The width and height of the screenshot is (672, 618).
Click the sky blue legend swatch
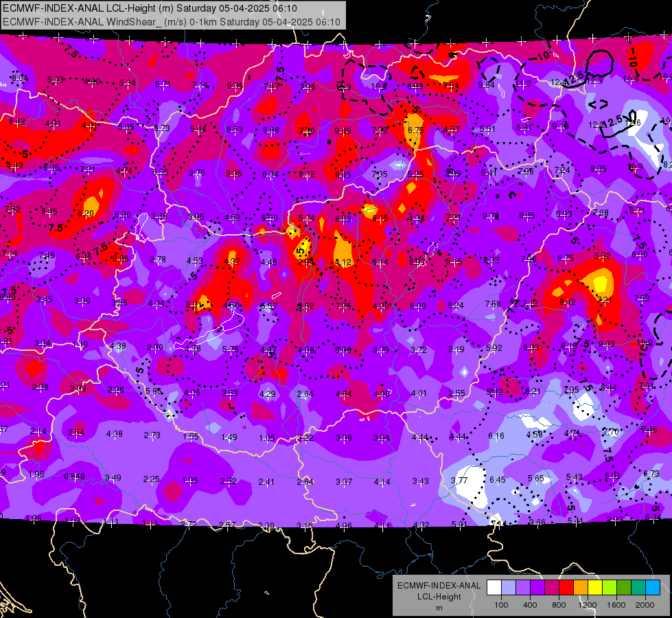pos(653,588)
